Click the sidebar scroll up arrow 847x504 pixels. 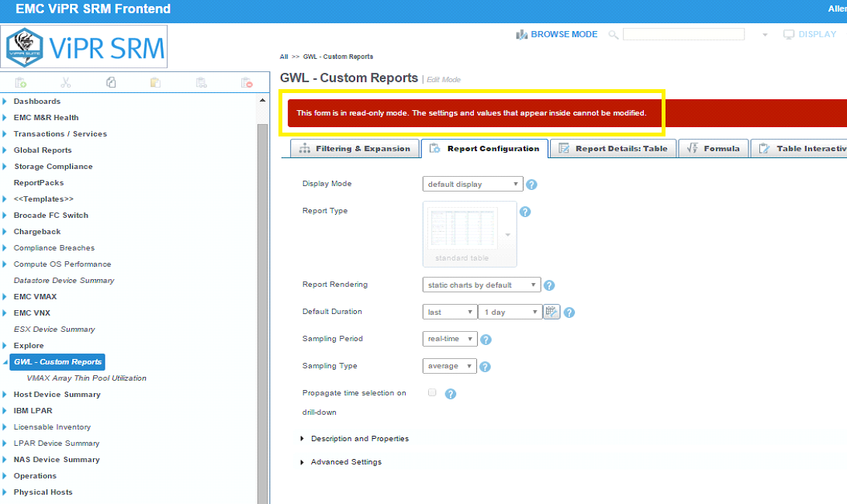coord(262,101)
